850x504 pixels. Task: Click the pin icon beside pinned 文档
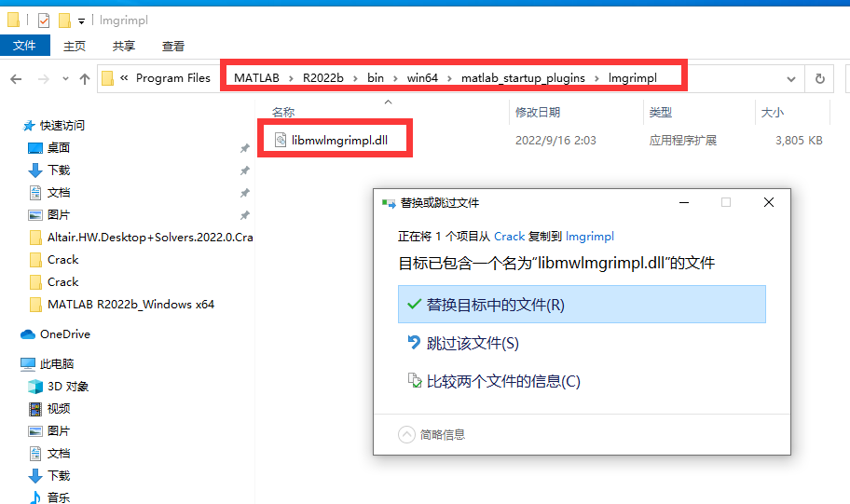click(x=244, y=193)
